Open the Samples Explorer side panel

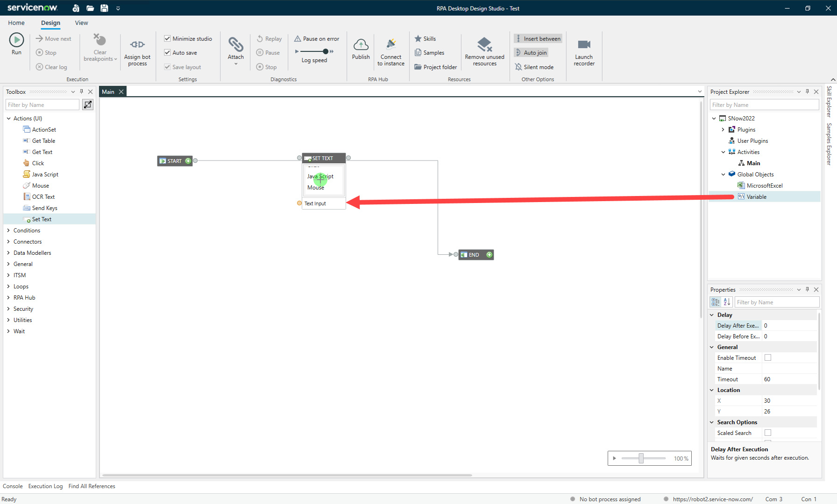pyautogui.click(x=829, y=144)
